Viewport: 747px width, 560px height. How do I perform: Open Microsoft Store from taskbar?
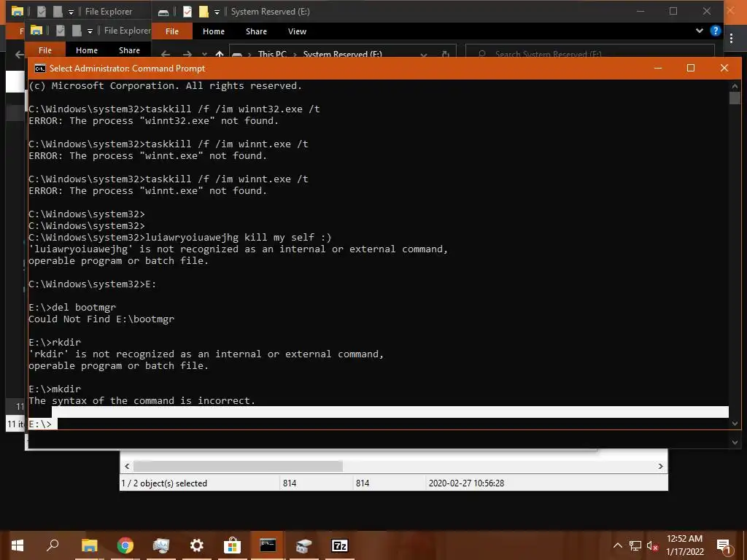coord(232,545)
